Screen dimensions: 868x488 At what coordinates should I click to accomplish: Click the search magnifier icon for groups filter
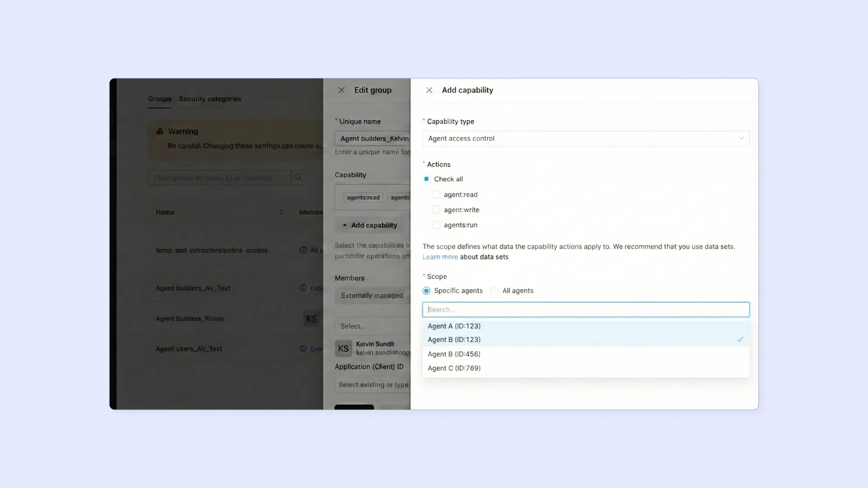pos(298,178)
